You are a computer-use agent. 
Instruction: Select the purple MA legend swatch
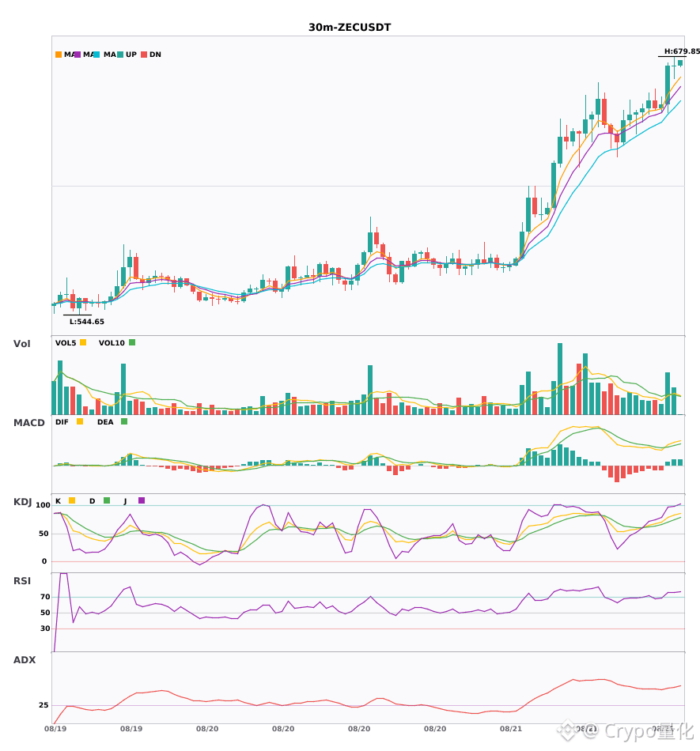pyautogui.click(x=78, y=55)
